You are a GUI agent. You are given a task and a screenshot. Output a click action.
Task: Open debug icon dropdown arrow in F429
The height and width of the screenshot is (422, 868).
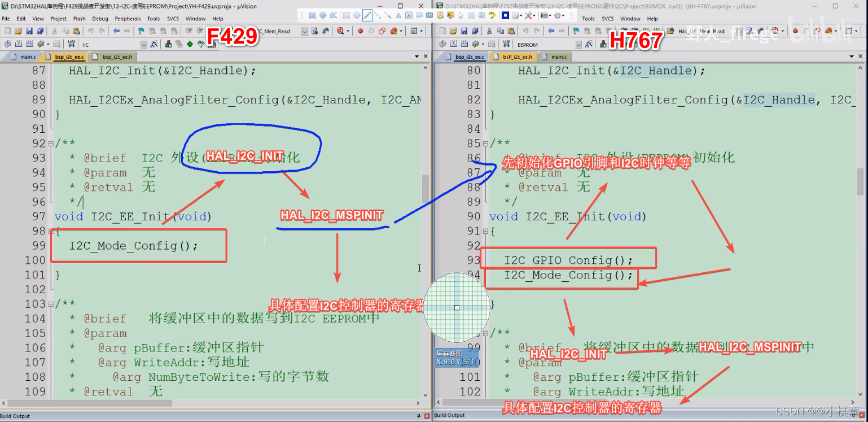(x=348, y=31)
